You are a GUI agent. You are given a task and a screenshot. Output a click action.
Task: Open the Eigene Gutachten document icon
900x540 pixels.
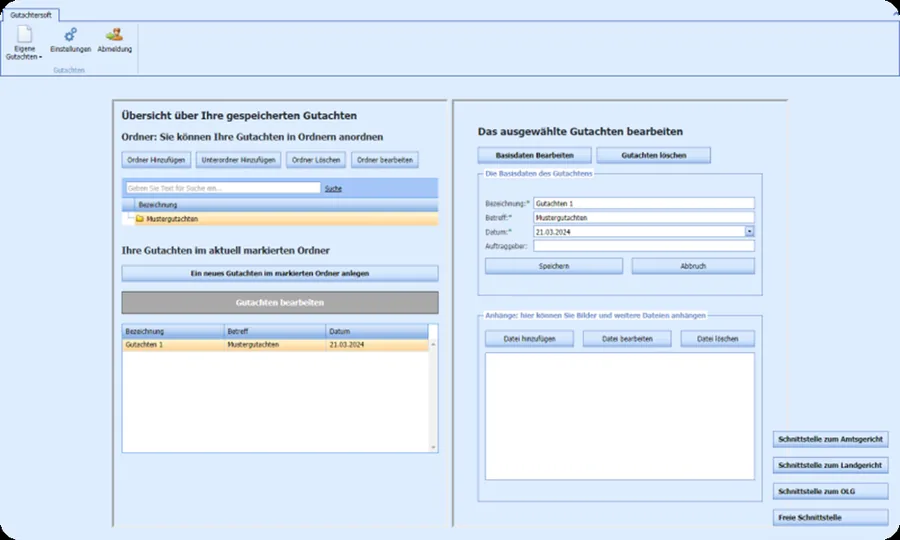(x=24, y=34)
